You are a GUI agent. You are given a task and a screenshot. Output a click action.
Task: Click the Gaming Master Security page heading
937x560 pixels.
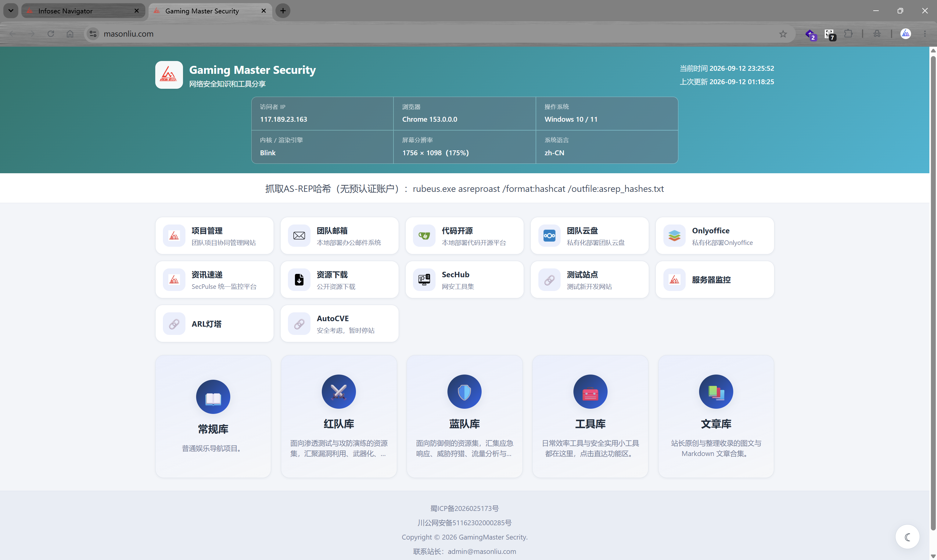click(x=253, y=70)
